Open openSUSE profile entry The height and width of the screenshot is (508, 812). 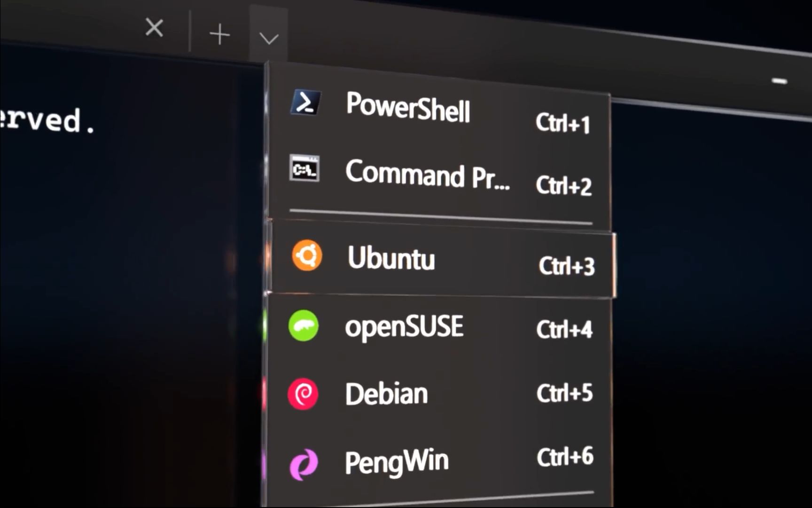(x=439, y=327)
